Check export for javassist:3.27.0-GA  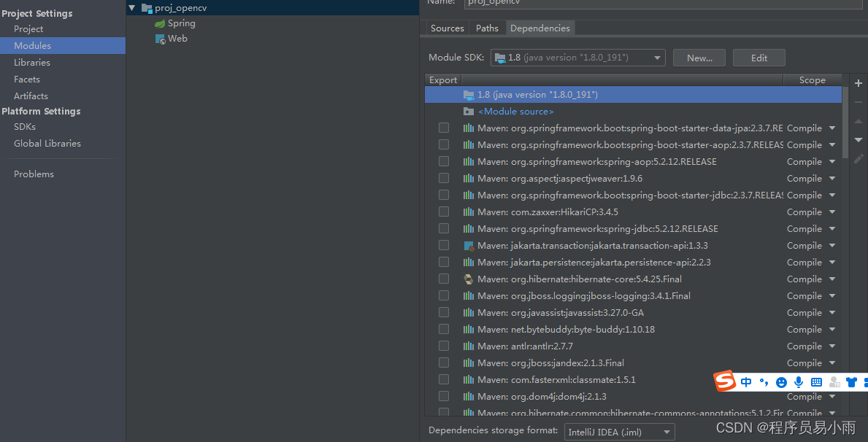point(443,313)
